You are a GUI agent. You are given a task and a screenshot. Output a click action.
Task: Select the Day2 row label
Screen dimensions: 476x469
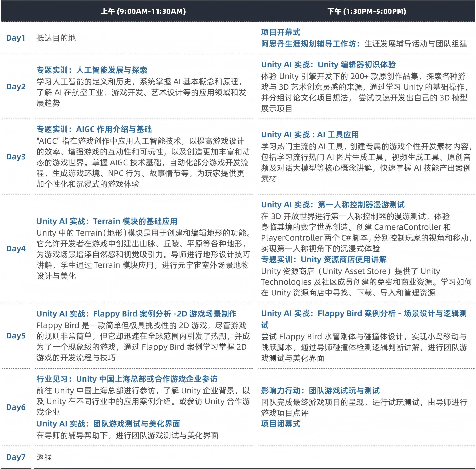tap(16, 86)
